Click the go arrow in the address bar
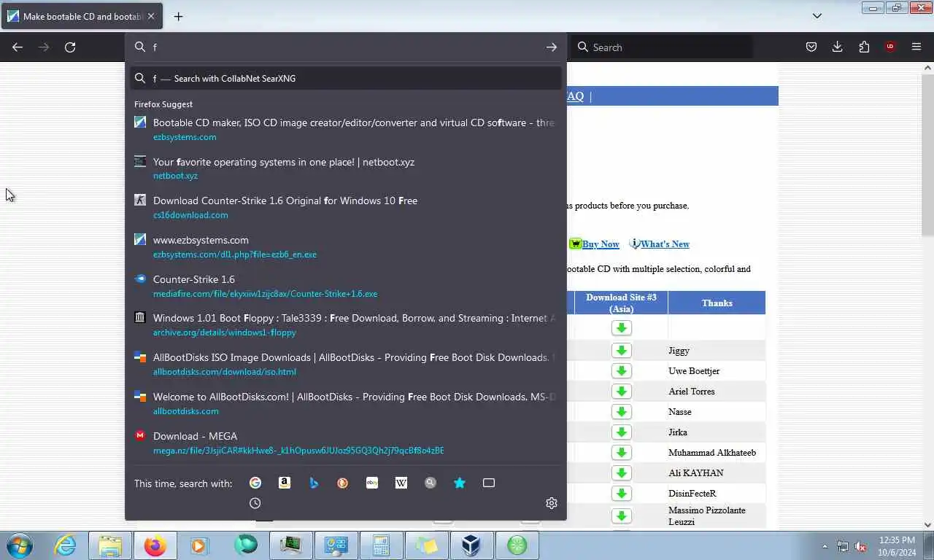The width and height of the screenshot is (934, 560). [552, 47]
